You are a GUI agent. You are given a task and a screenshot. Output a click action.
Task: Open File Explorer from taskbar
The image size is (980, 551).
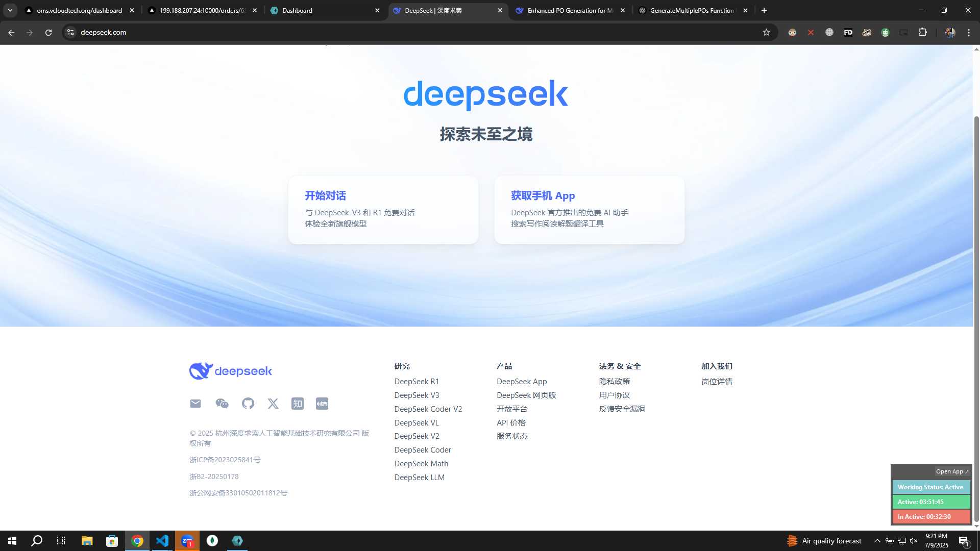[87, 541]
